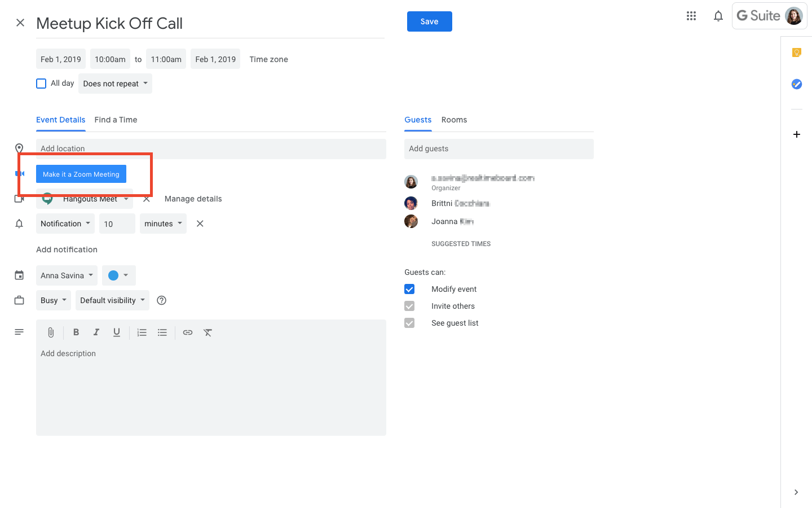
Task: Click Brittni's avatar in guest list
Action: [411, 203]
